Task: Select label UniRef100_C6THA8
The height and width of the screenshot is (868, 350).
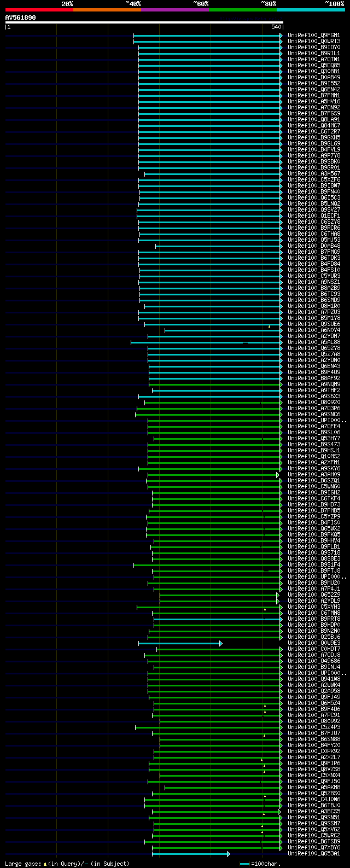Action: coord(314,234)
